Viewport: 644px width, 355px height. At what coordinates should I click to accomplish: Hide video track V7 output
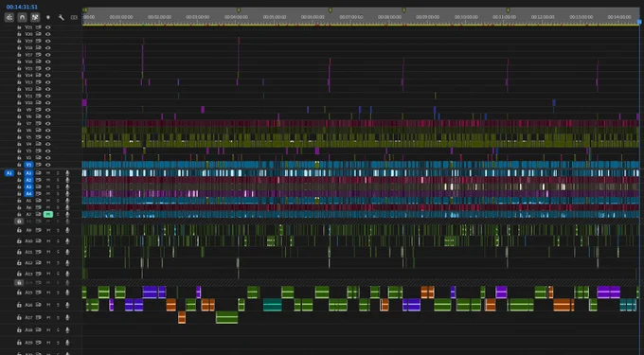coord(48,123)
